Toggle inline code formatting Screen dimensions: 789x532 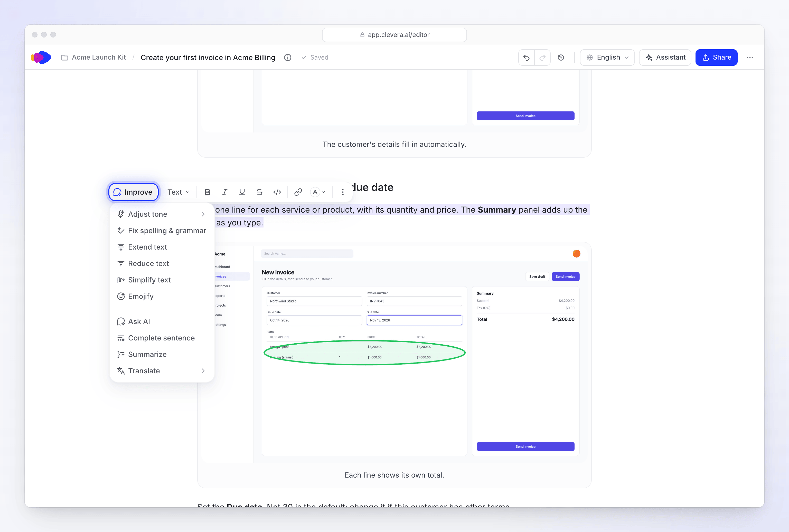pos(277,192)
